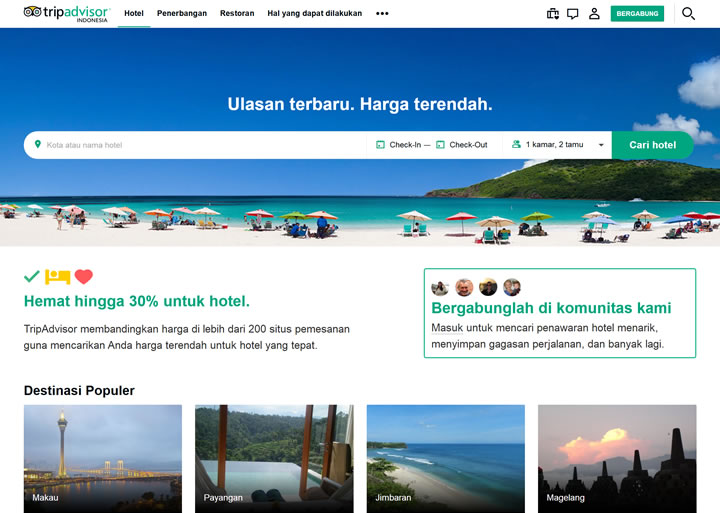Image resolution: width=720 pixels, height=513 pixels.
Task: Expand the three-dots more menu
Action: coord(382,14)
